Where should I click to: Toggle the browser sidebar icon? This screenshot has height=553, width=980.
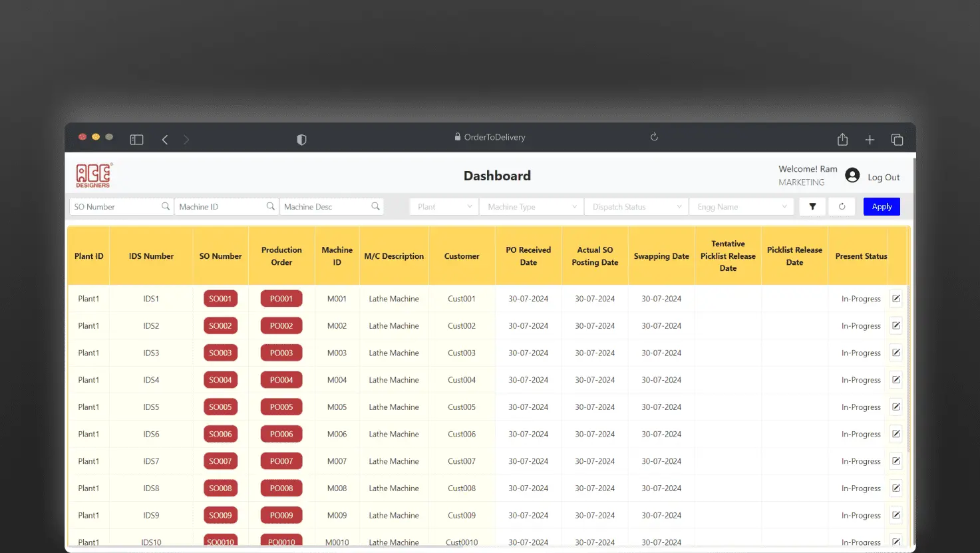point(136,140)
